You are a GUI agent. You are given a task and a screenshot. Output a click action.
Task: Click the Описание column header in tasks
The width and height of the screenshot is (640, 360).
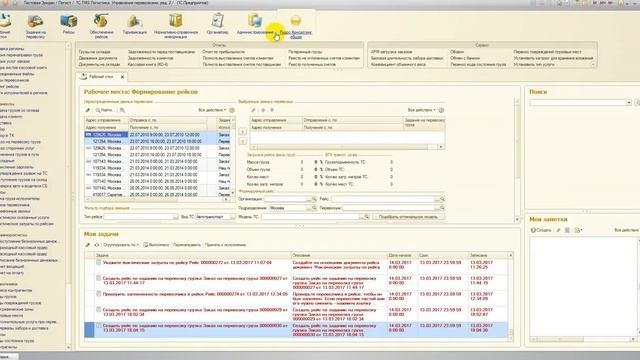point(339,255)
